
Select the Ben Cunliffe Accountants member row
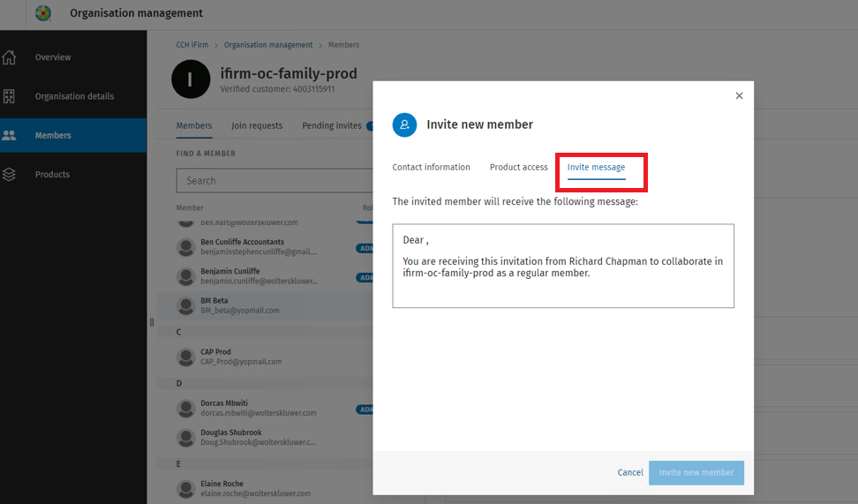(265, 247)
